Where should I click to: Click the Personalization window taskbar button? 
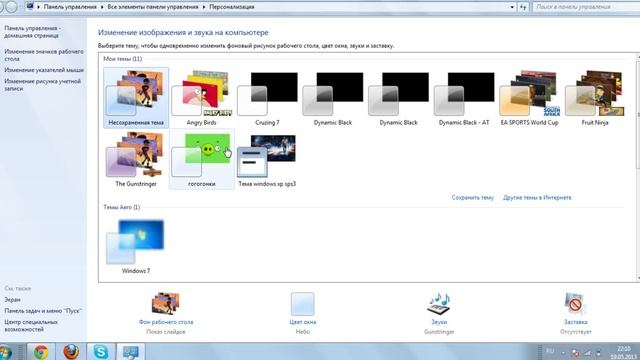pyautogui.click(x=131, y=352)
